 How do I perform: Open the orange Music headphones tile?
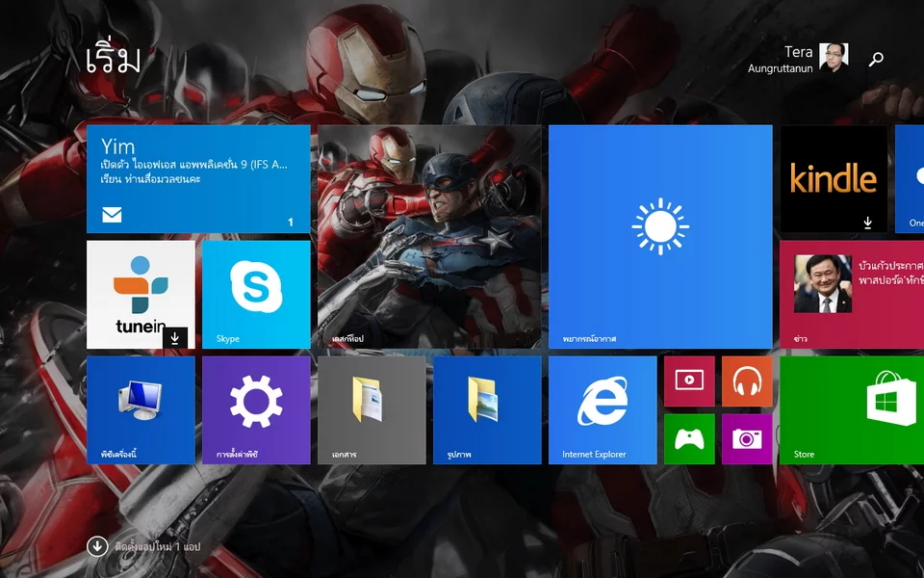coord(747,381)
